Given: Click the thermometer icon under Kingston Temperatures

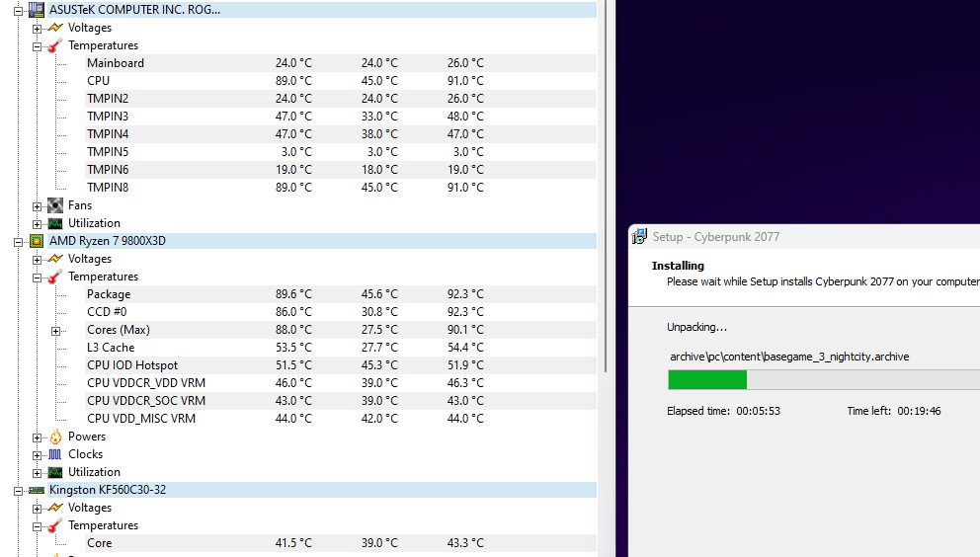Looking at the screenshot, I should tap(55, 525).
